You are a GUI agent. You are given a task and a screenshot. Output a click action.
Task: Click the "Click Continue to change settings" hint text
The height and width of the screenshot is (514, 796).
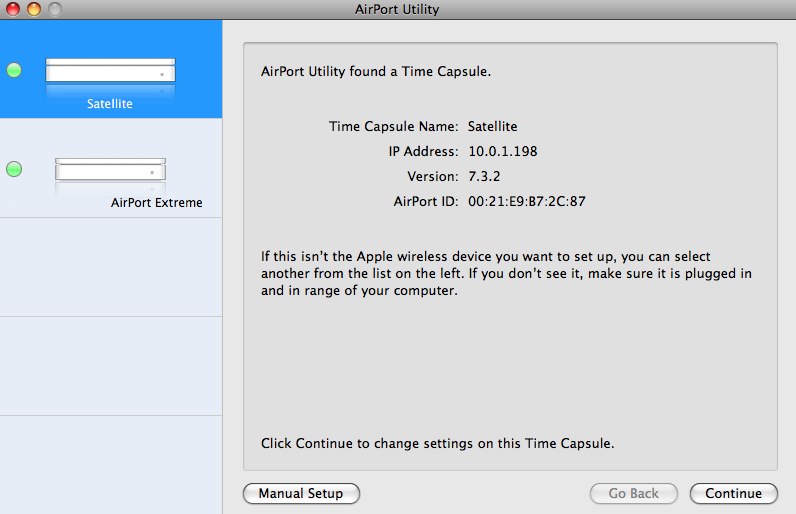(437, 442)
